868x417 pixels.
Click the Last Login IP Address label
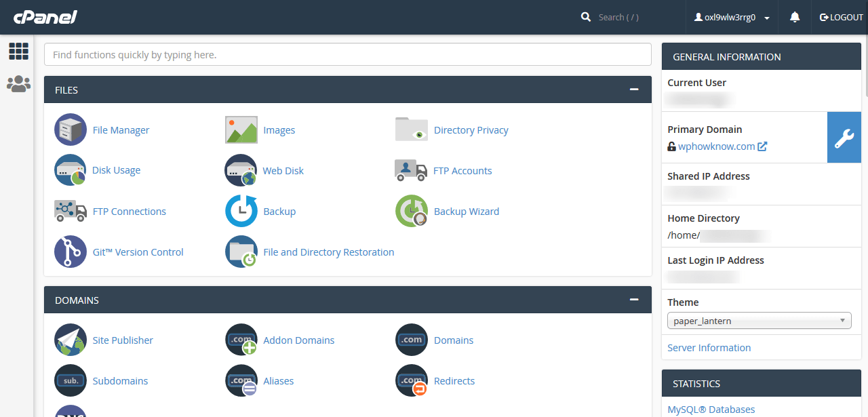[716, 260]
